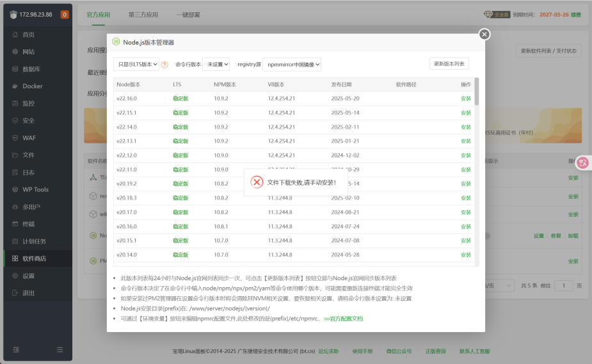592x364 pixels.
Task: Click the calendar icon beside 计划任务
Action: [15, 241]
